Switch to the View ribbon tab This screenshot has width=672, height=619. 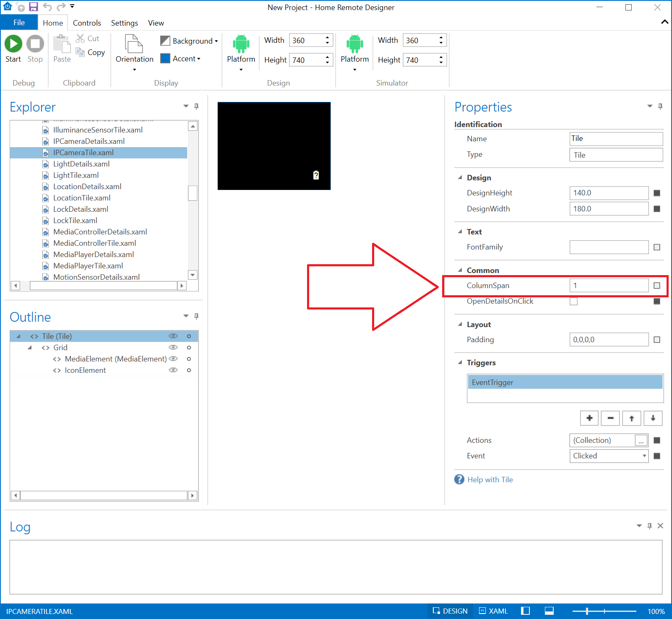point(156,23)
